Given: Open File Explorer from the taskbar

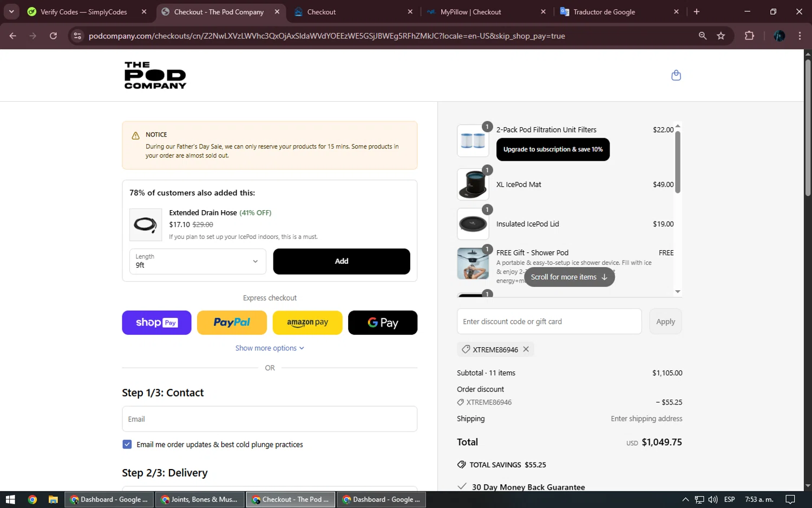Looking at the screenshot, I should click(53, 499).
